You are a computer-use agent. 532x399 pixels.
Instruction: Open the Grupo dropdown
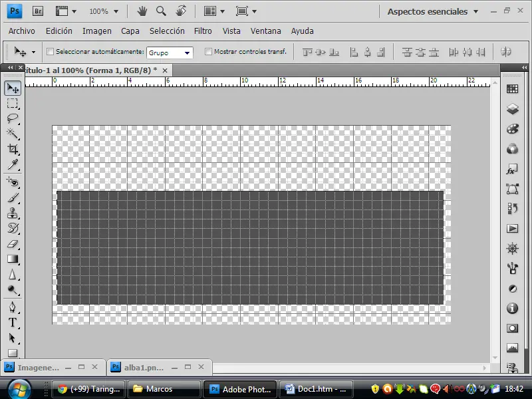pos(170,53)
